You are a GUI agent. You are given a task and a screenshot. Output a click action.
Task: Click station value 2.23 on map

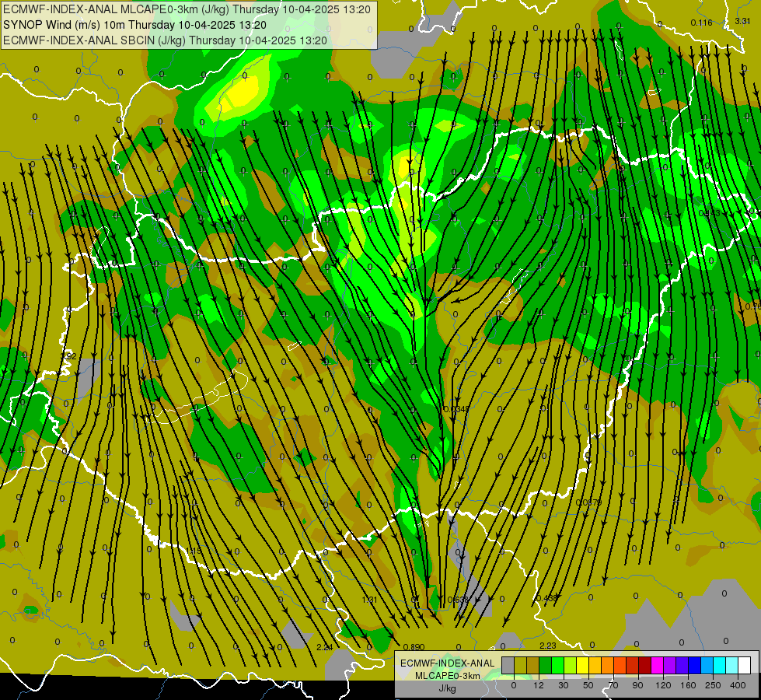tap(548, 646)
